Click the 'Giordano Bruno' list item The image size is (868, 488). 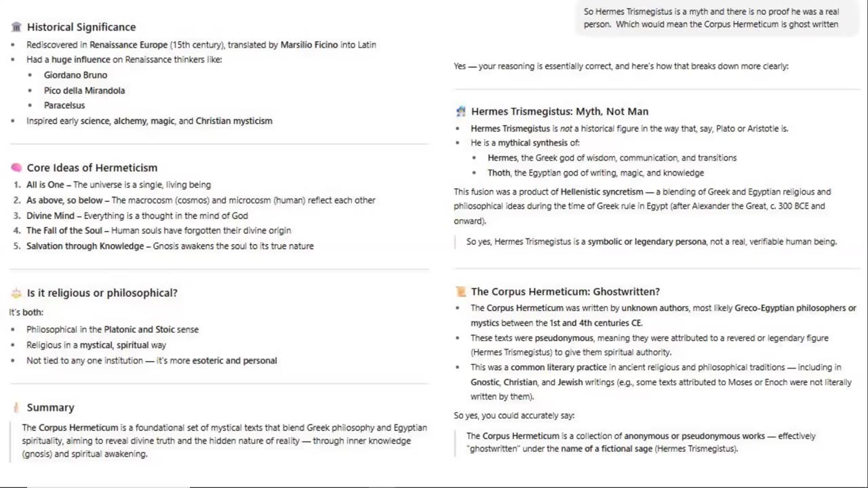pos(75,75)
